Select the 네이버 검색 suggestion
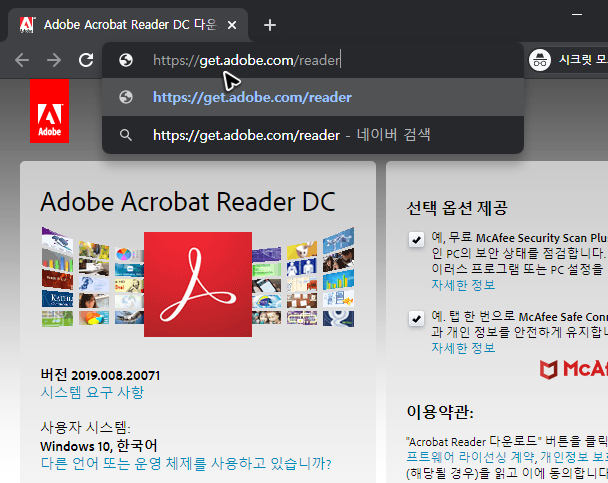 click(x=313, y=135)
